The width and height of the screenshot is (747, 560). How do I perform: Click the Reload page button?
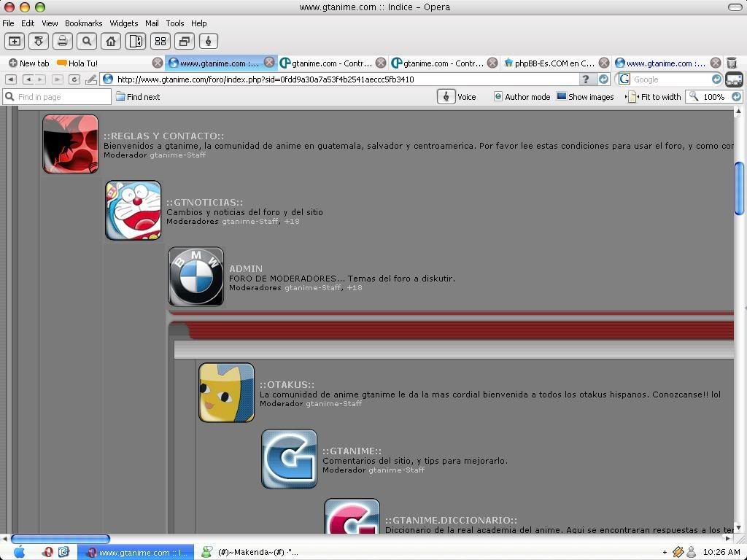click(x=74, y=79)
